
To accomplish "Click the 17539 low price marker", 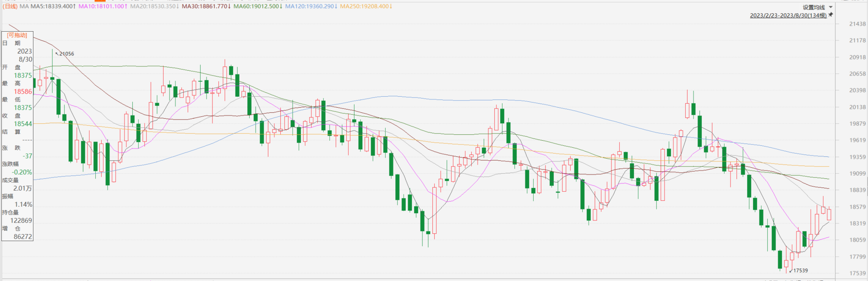I will tap(800, 270).
